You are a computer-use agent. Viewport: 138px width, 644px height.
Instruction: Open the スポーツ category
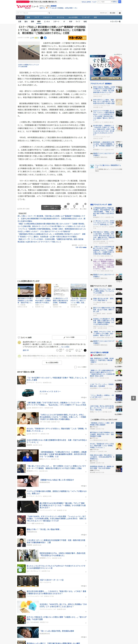click(56, 21)
